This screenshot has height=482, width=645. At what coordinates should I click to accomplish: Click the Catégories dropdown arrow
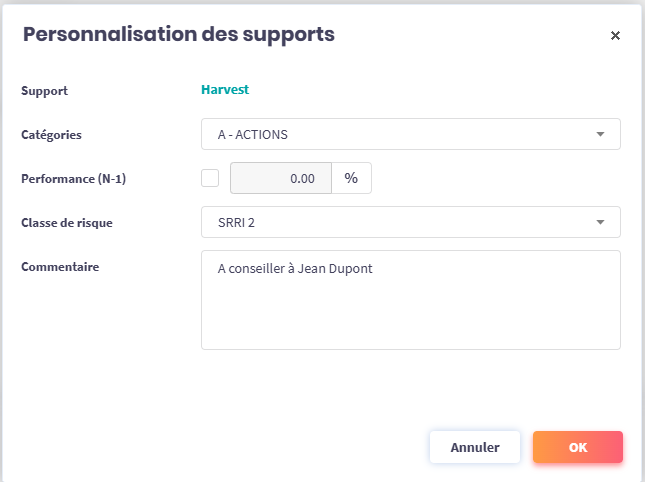click(x=600, y=134)
